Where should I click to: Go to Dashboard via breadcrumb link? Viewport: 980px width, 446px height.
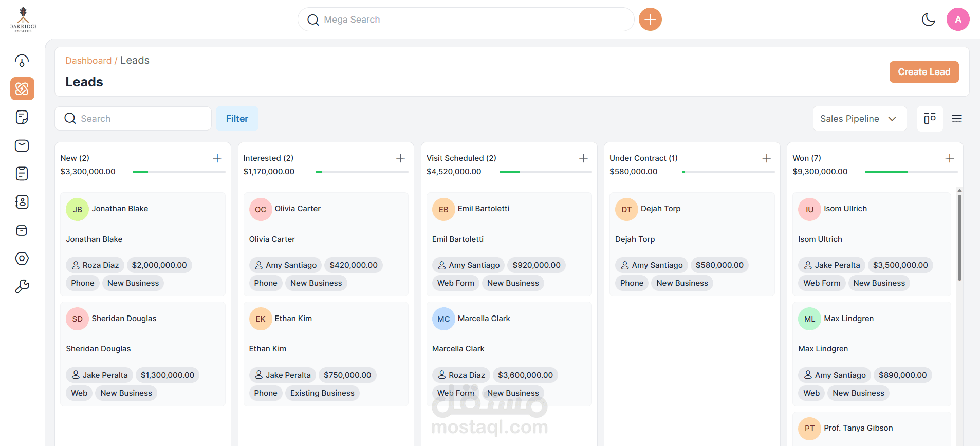[x=88, y=61]
